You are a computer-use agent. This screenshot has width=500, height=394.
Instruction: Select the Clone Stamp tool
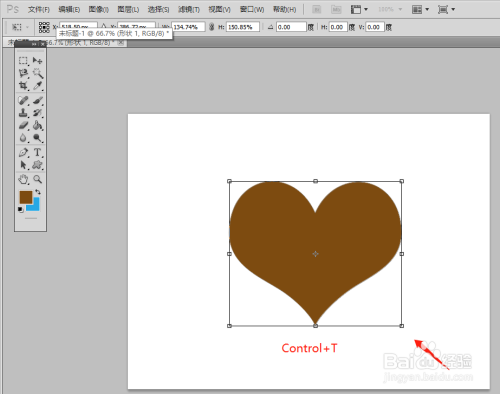click(23, 113)
